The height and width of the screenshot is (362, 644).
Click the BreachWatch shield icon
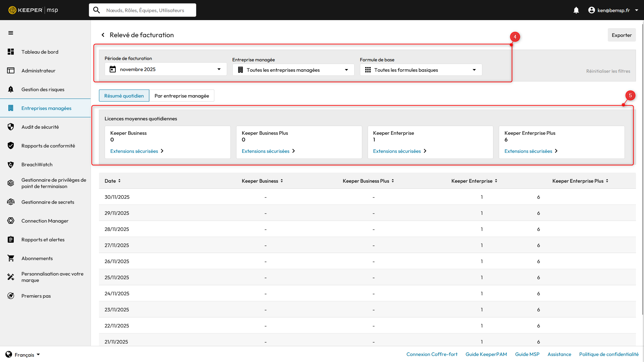click(11, 165)
